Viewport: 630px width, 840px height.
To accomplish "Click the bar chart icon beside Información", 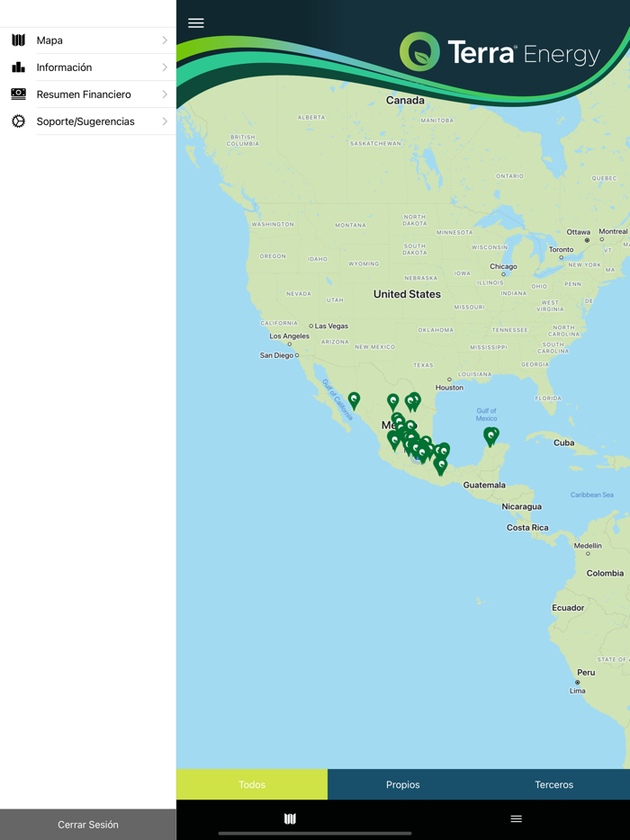I will (x=19, y=67).
